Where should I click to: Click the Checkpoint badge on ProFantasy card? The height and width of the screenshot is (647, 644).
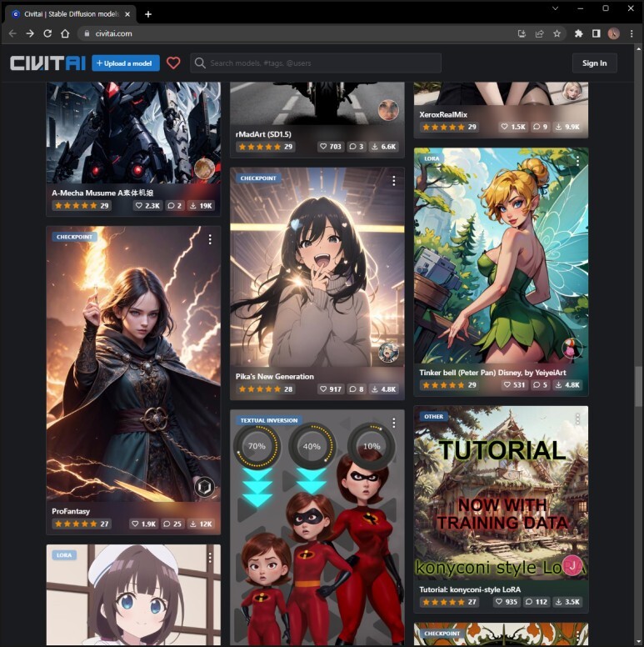pos(74,237)
